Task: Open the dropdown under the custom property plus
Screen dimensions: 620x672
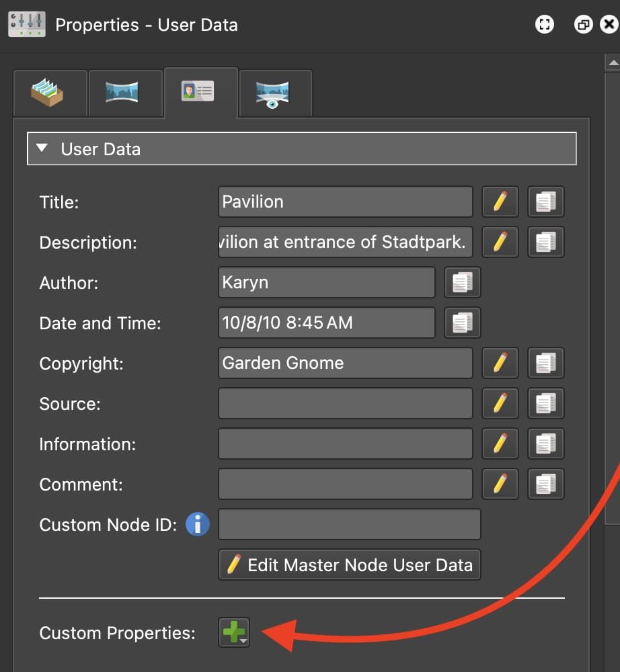Action: pos(243,640)
